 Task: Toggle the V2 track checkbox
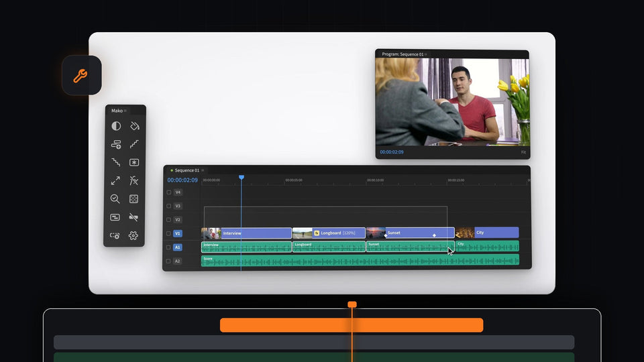pyautogui.click(x=169, y=220)
